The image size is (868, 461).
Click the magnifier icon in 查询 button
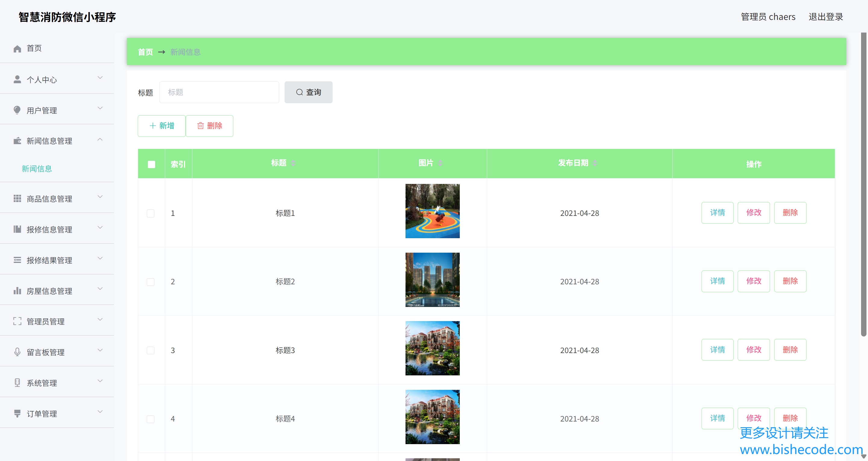pyautogui.click(x=299, y=92)
